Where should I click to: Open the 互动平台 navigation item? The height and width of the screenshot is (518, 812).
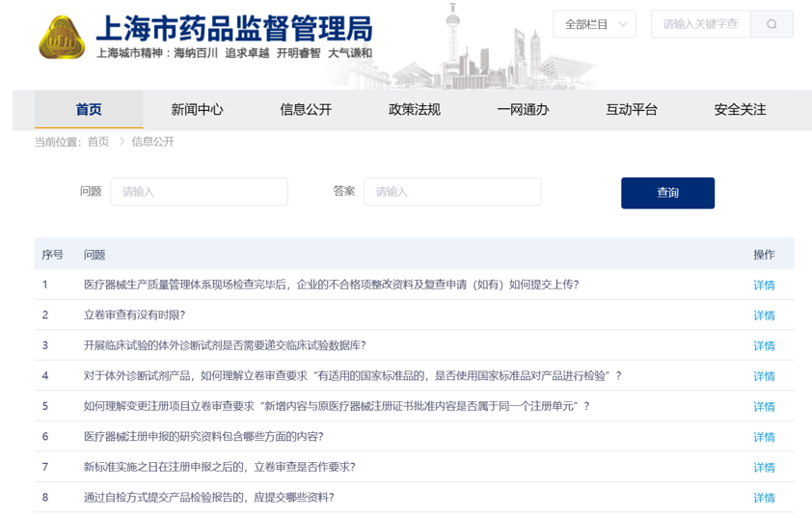pyautogui.click(x=632, y=110)
